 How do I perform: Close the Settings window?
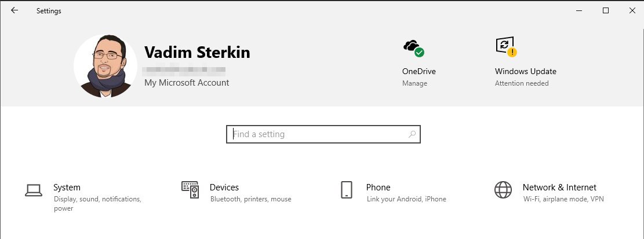tap(632, 10)
